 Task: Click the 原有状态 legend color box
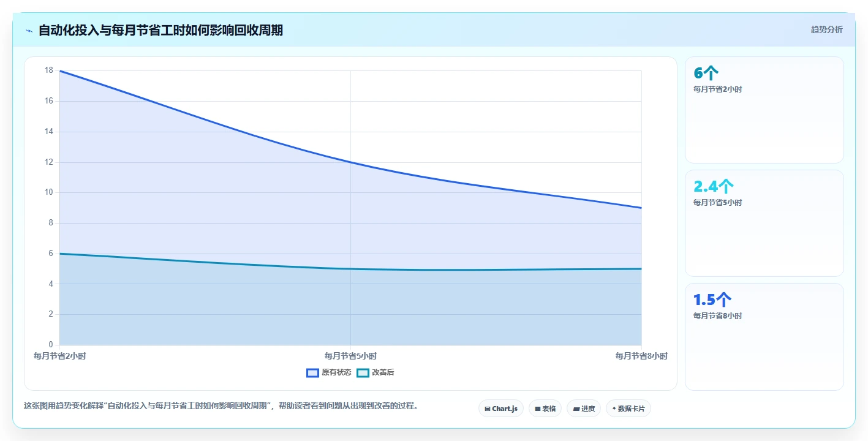(x=313, y=372)
